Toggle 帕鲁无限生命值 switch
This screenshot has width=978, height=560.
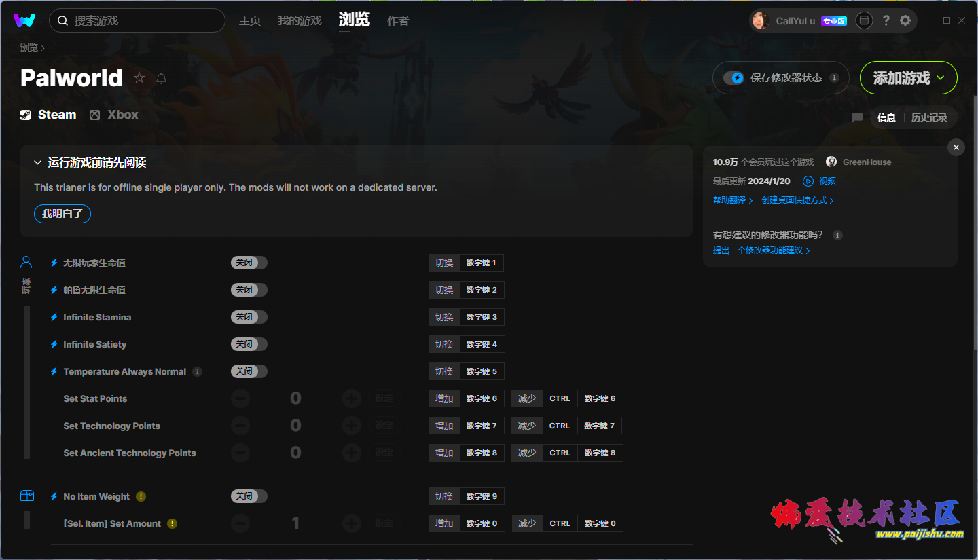[x=249, y=290]
